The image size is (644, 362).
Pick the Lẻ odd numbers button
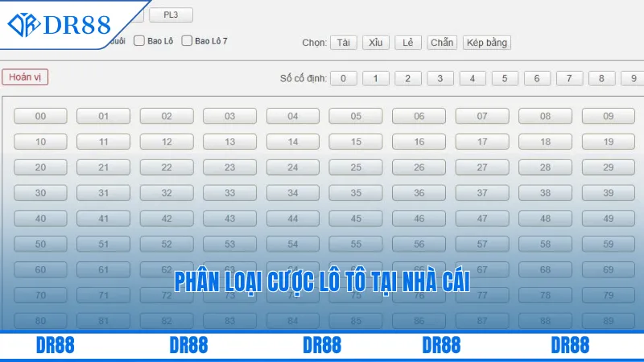408,43
